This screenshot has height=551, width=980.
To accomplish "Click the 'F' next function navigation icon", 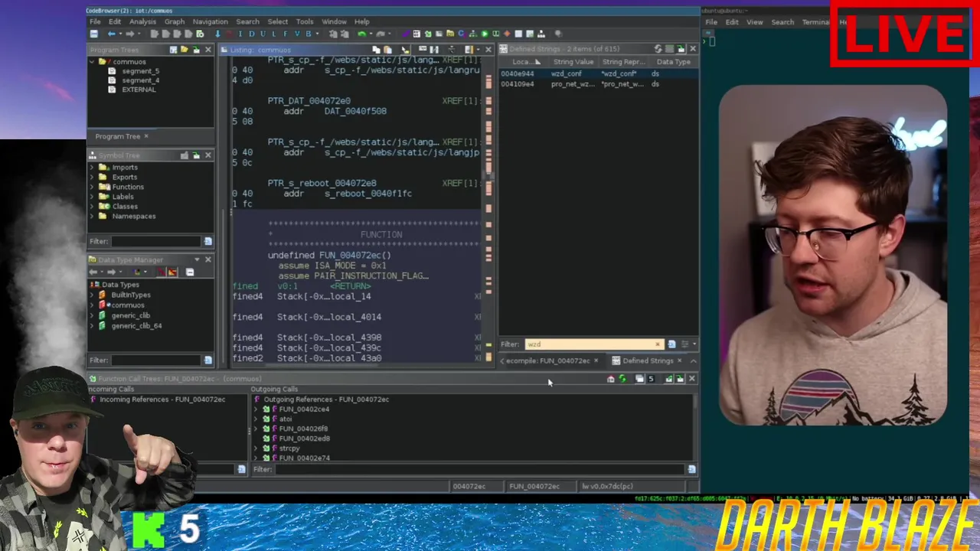I will (x=285, y=34).
